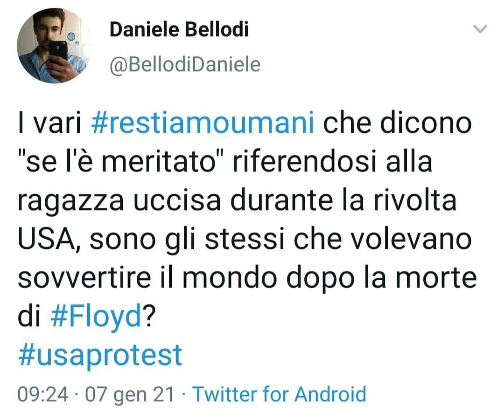The width and height of the screenshot is (504, 420).
Task: Open the Twitter for Android source link
Action: tap(279, 394)
